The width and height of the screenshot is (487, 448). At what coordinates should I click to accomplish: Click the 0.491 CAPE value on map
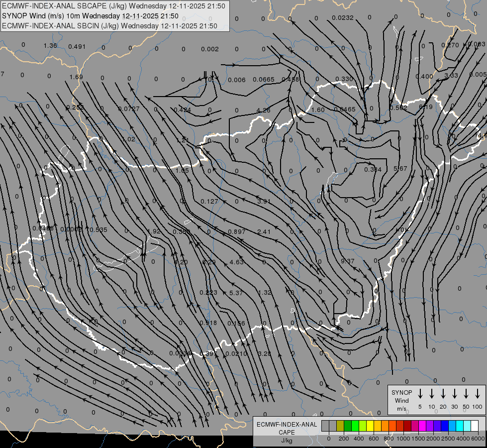click(77, 47)
